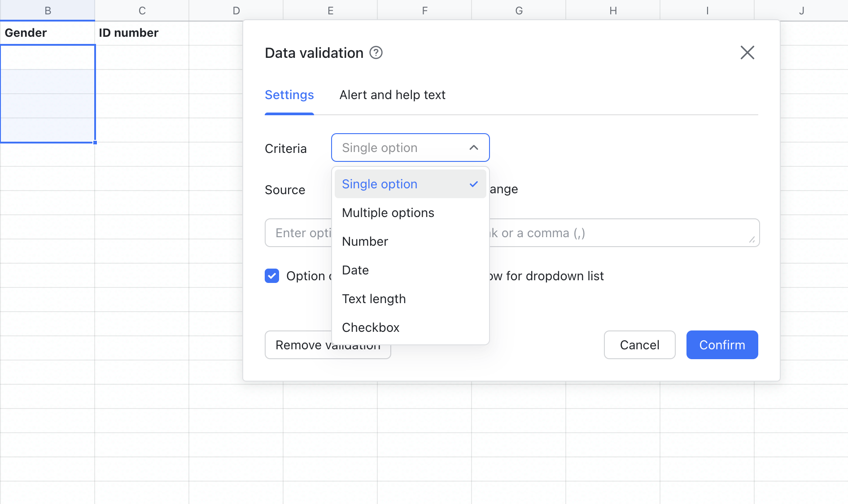
Task: Confirm the validation settings
Action: [x=721, y=345]
